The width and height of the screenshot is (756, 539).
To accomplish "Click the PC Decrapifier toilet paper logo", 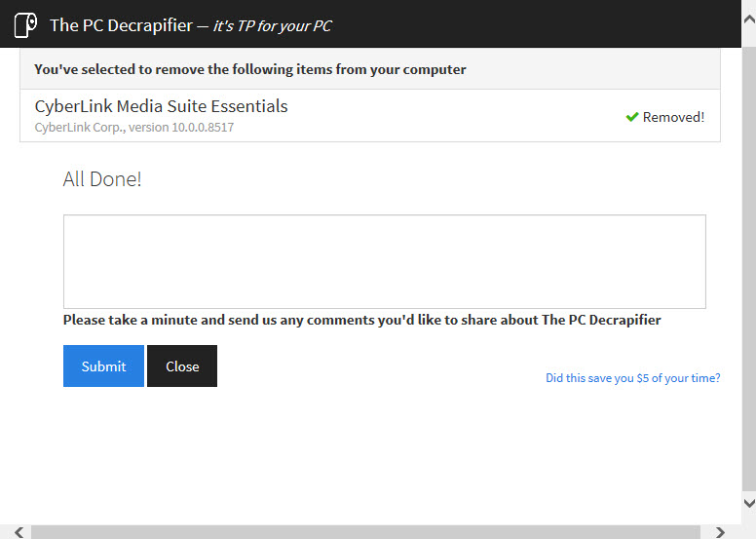I will pyautogui.click(x=25, y=25).
